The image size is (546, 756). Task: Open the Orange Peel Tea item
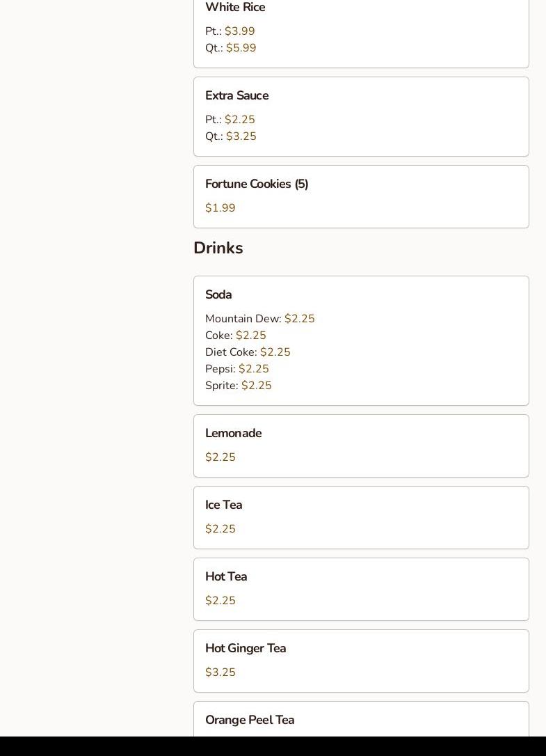[250, 720]
